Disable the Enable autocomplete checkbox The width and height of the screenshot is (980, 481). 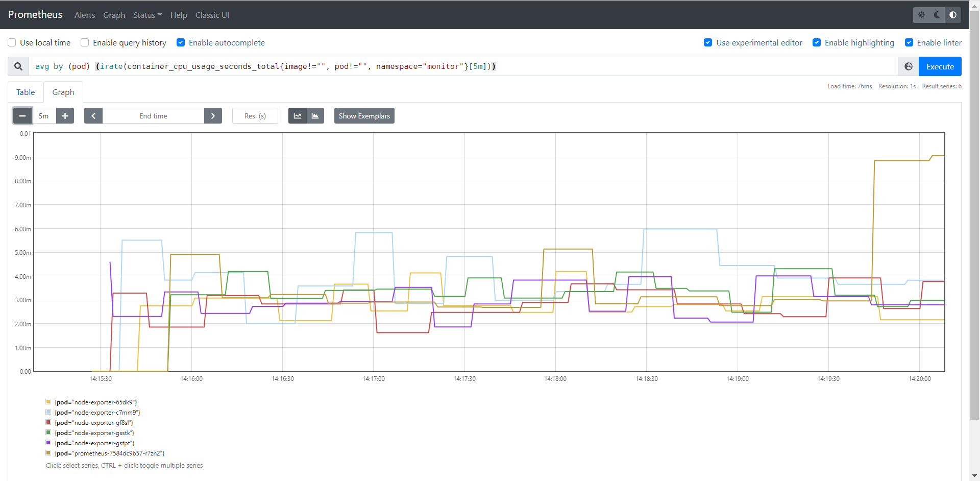coord(181,42)
